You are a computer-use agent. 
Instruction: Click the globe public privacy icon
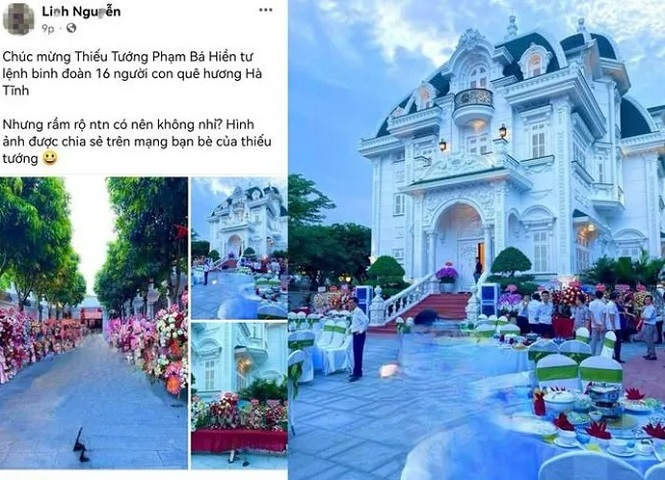[x=71, y=28]
